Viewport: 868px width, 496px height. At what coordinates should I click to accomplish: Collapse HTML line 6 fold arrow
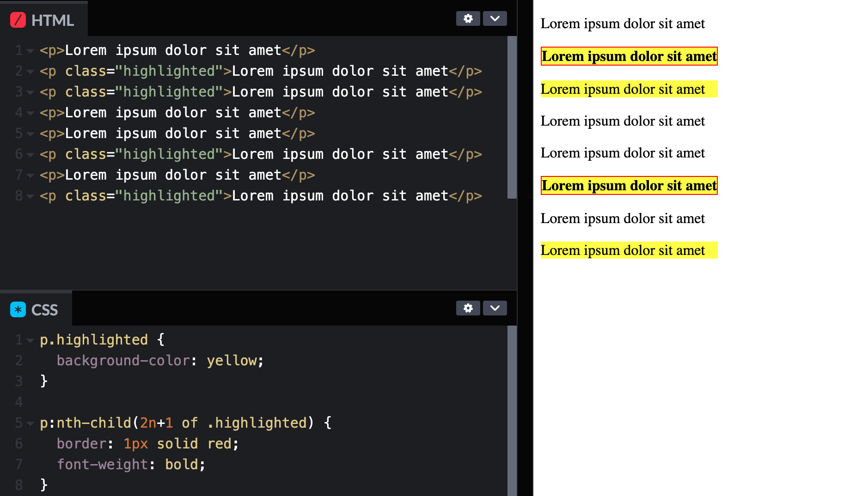31,155
